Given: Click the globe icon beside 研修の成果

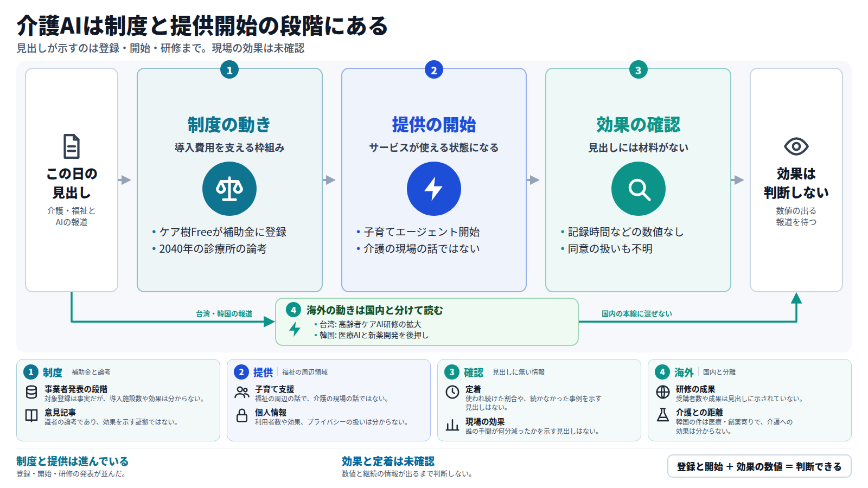Looking at the screenshot, I should [663, 392].
